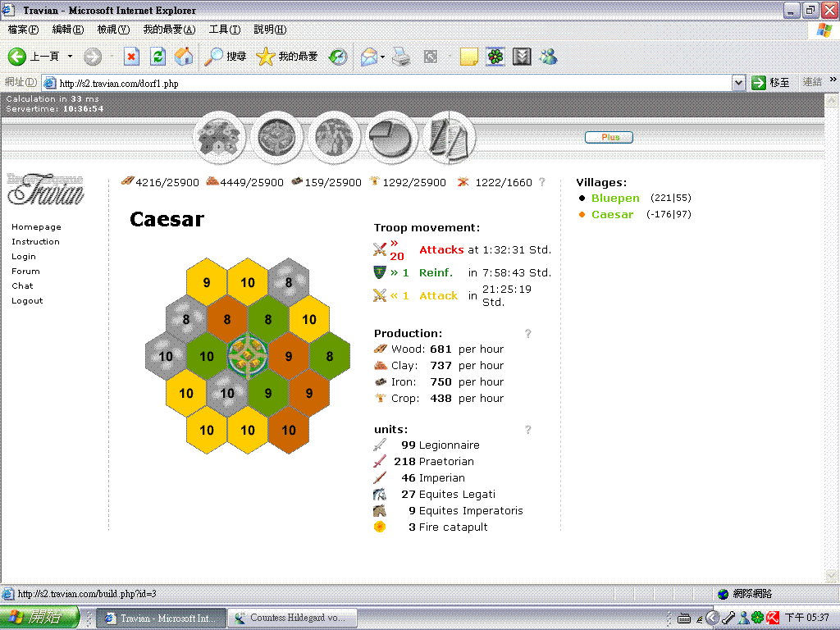This screenshot has width=840, height=630.
Task: Click the Print toolbar icon
Action: pyautogui.click(x=401, y=57)
